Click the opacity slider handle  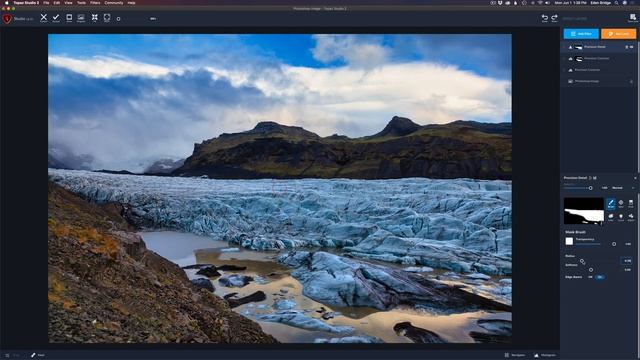click(x=590, y=188)
